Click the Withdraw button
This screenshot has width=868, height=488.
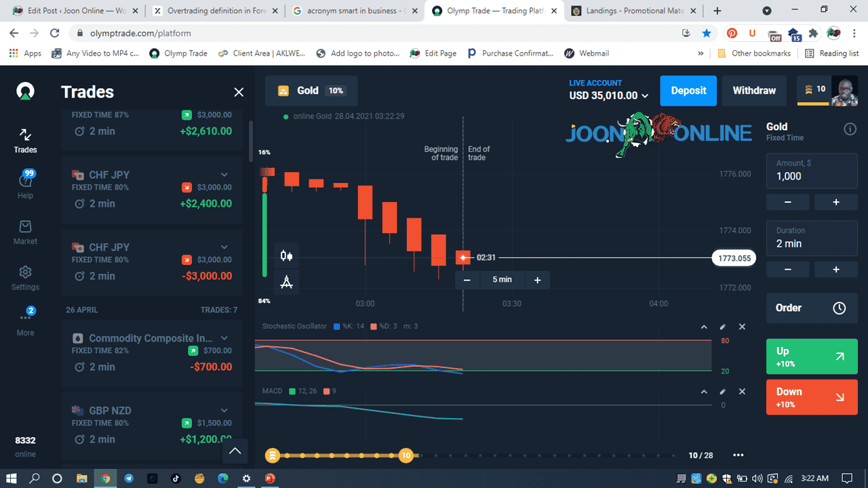[754, 91]
